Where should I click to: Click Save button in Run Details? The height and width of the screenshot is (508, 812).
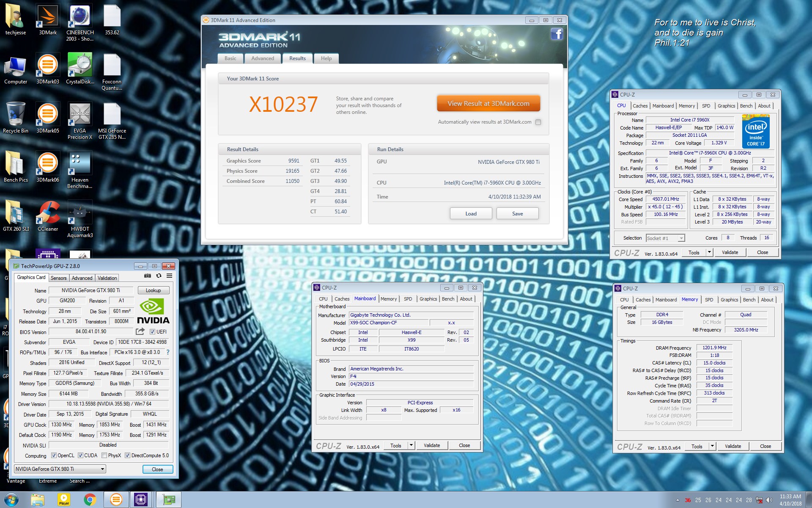(517, 214)
